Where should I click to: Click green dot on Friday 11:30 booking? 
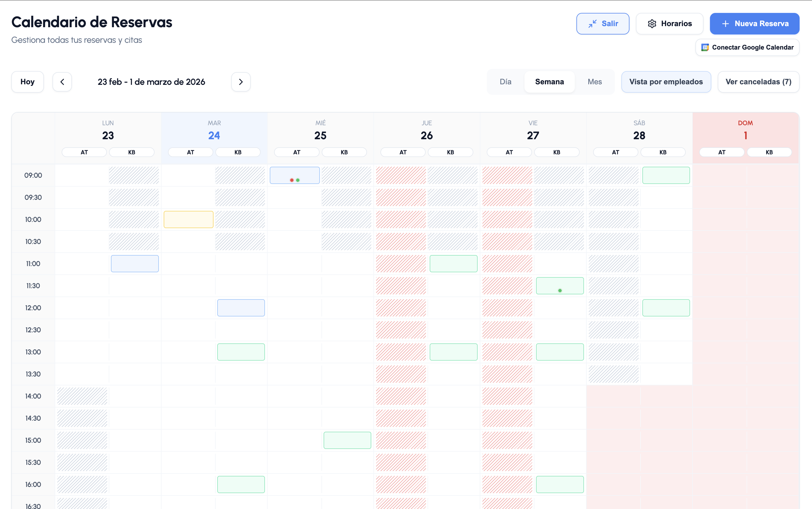(560, 291)
